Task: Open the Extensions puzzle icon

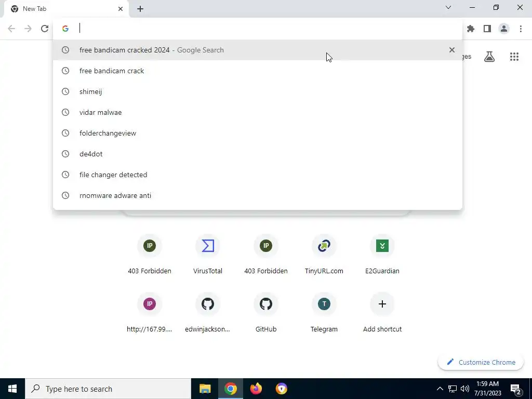Action: coord(471,29)
